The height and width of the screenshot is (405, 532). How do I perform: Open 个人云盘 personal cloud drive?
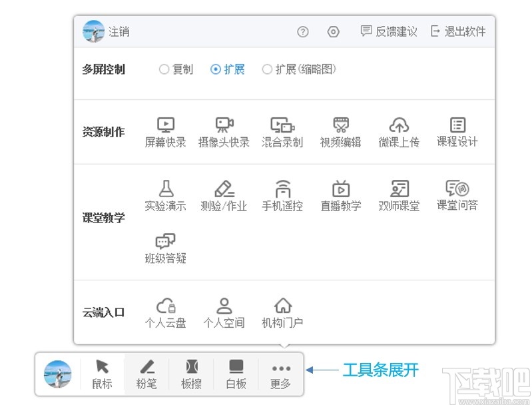pos(166,313)
